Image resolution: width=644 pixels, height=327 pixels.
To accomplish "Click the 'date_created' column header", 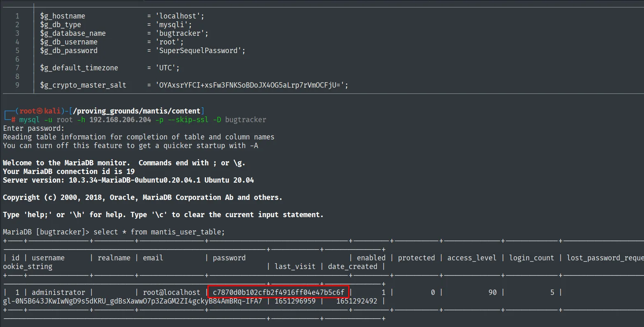I will [353, 267].
